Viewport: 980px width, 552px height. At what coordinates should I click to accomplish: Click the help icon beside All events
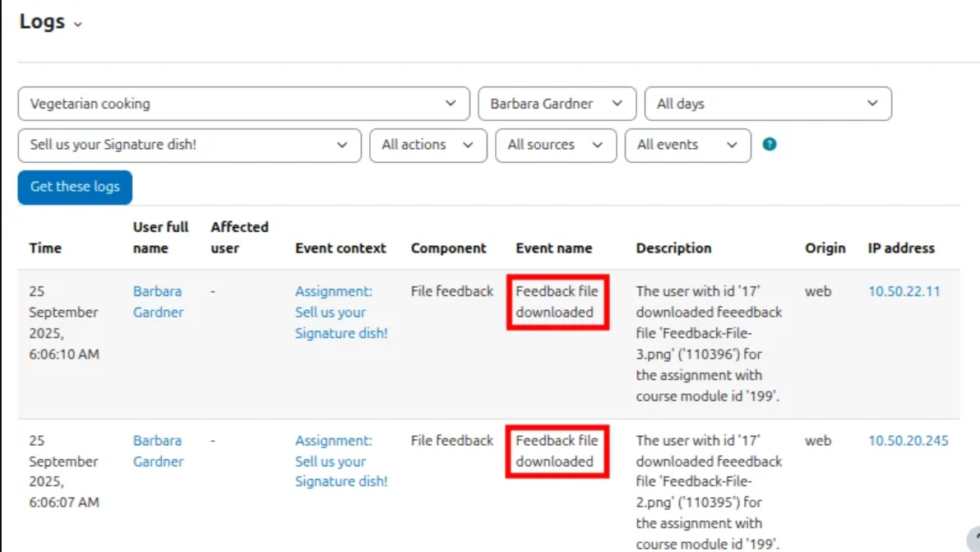pos(770,145)
